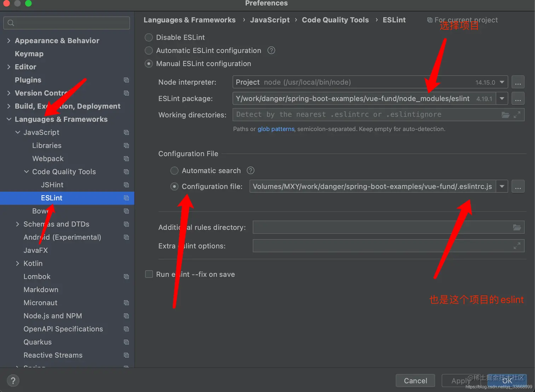The width and height of the screenshot is (535, 392).
Task: Click the search magnifier icon in settings
Action: pyautogui.click(x=11, y=23)
